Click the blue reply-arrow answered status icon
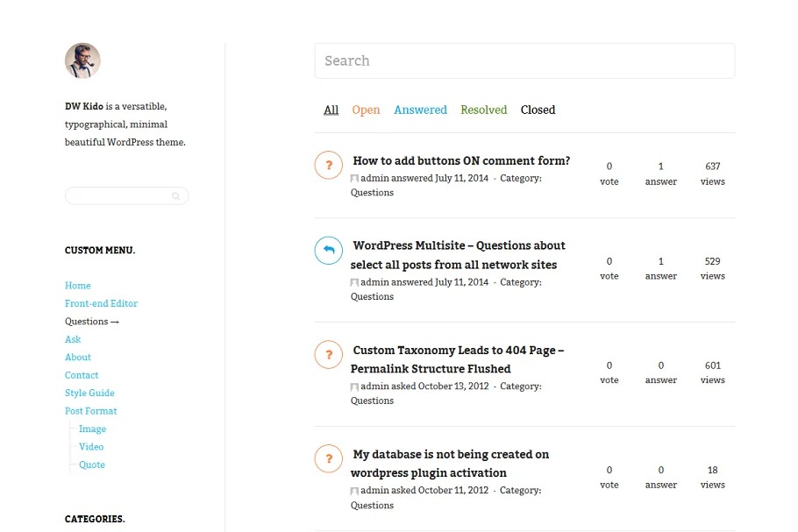This screenshot has height=532, width=798. point(328,250)
